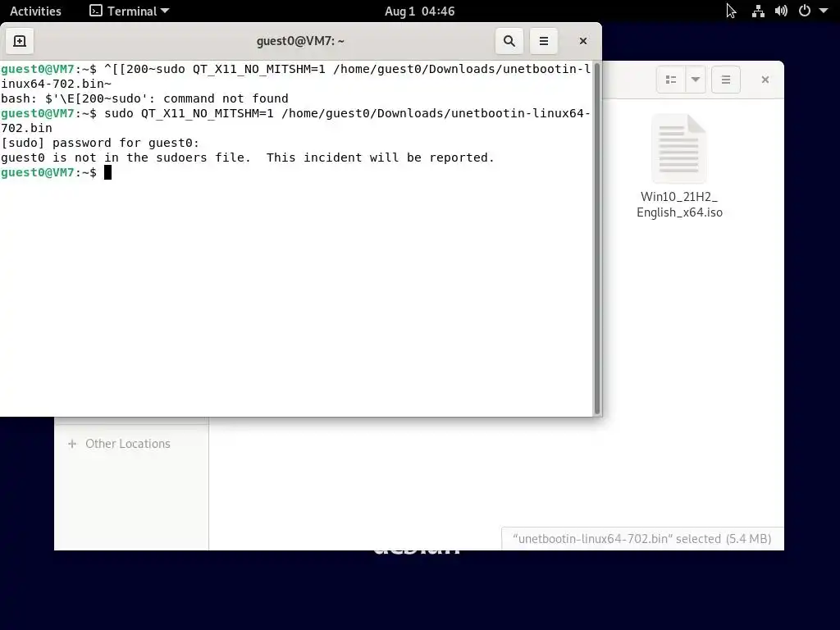Open the terminal hamburger menu
Viewport: 840px width, 630px height.
pos(543,41)
